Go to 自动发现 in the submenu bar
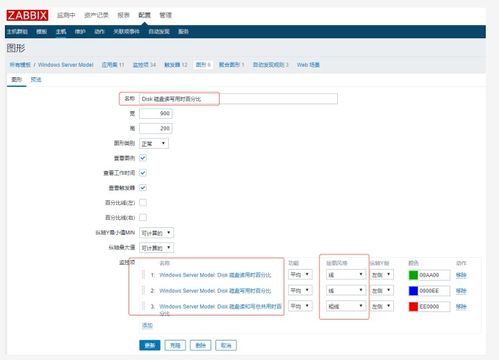The width and height of the screenshot is (499, 360). click(159, 32)
